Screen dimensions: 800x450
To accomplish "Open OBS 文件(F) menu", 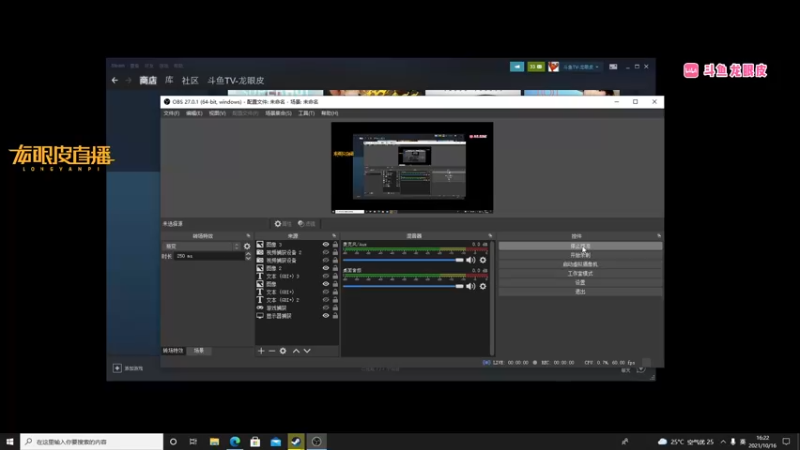I will 171,113.
